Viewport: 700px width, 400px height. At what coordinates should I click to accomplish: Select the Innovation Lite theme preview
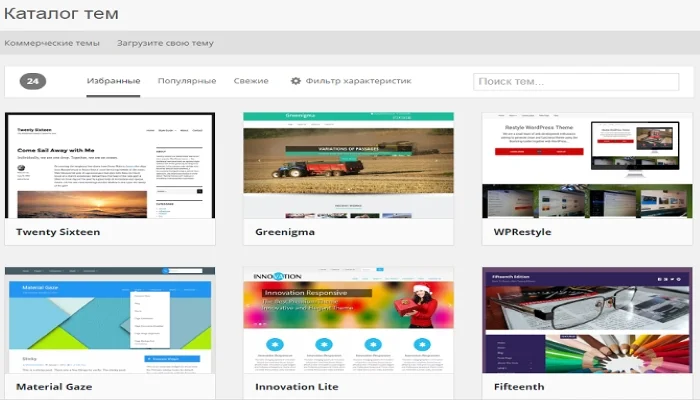point(348,320)
